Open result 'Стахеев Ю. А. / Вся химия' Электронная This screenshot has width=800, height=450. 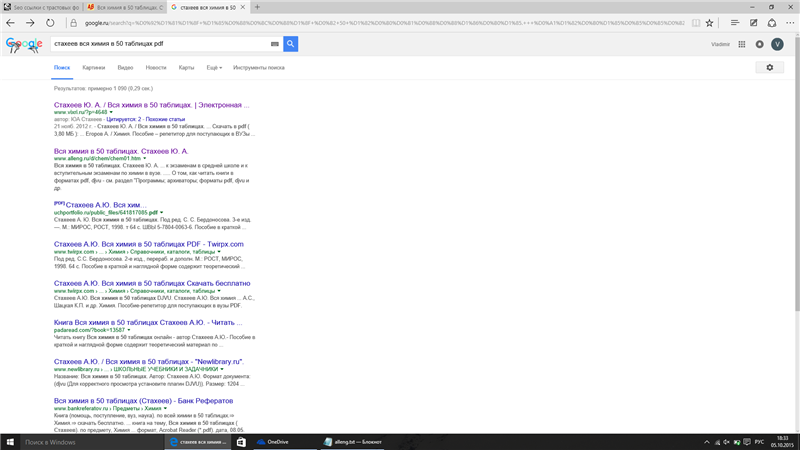click(x=152, y=105)
